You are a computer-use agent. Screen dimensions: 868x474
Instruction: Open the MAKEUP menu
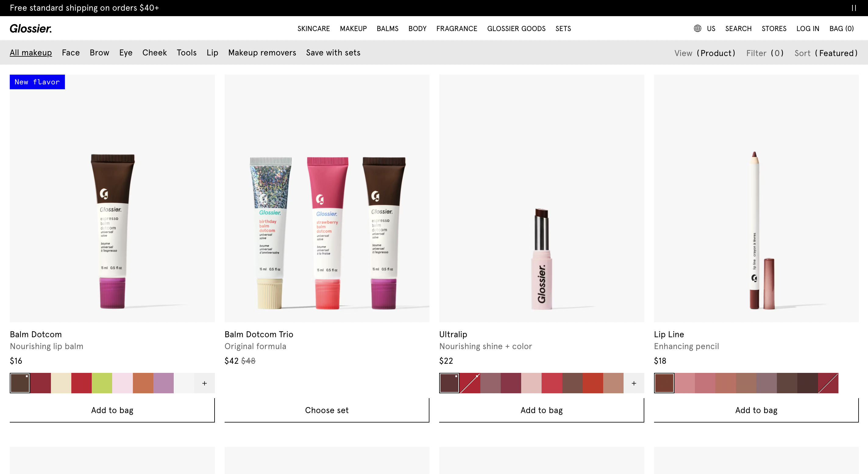(x=353, y=29)
